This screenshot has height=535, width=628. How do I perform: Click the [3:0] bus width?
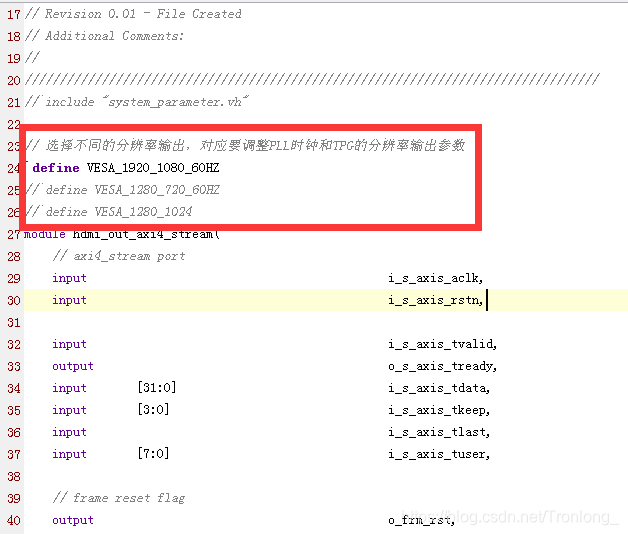153,410
